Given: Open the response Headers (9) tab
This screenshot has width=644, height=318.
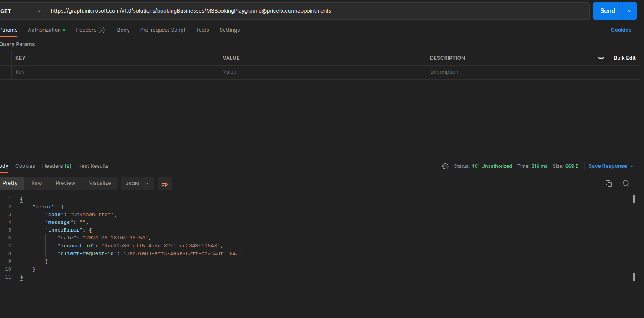Looking at the screenshot, I should point(57,166).
